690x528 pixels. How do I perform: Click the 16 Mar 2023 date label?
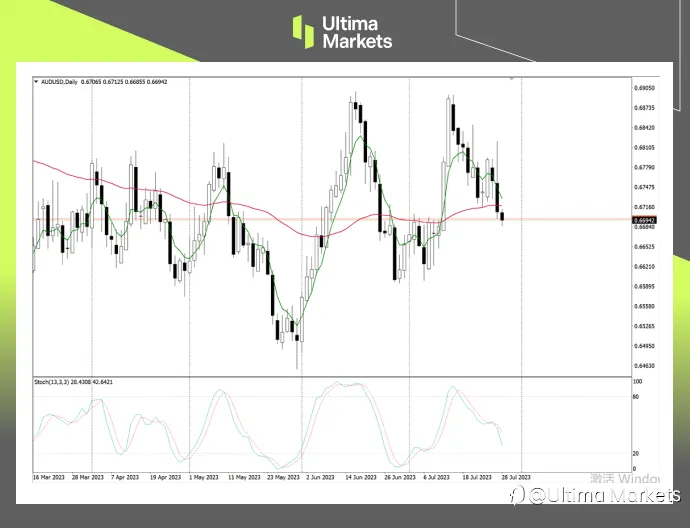[49, 477]
